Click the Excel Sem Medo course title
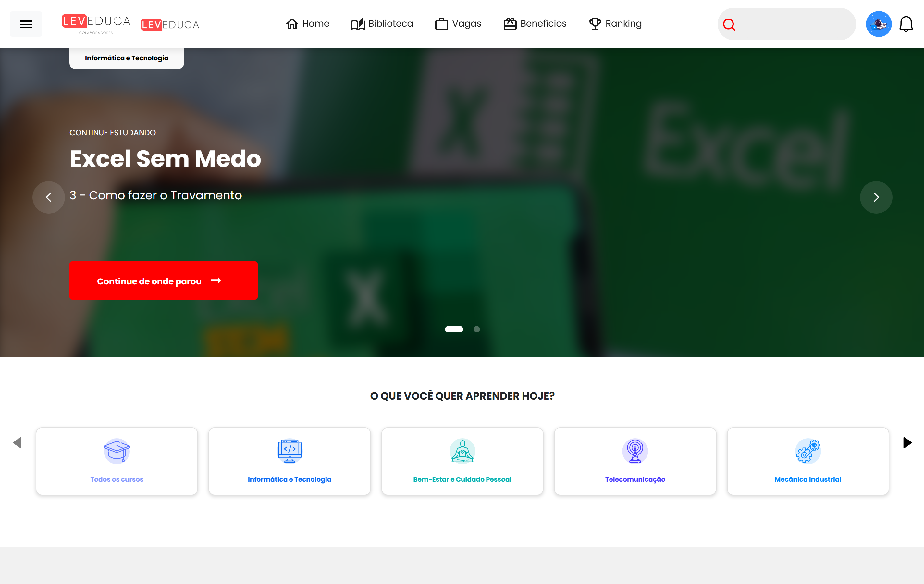This screenshot has height=584, width=924. (166, 158)
